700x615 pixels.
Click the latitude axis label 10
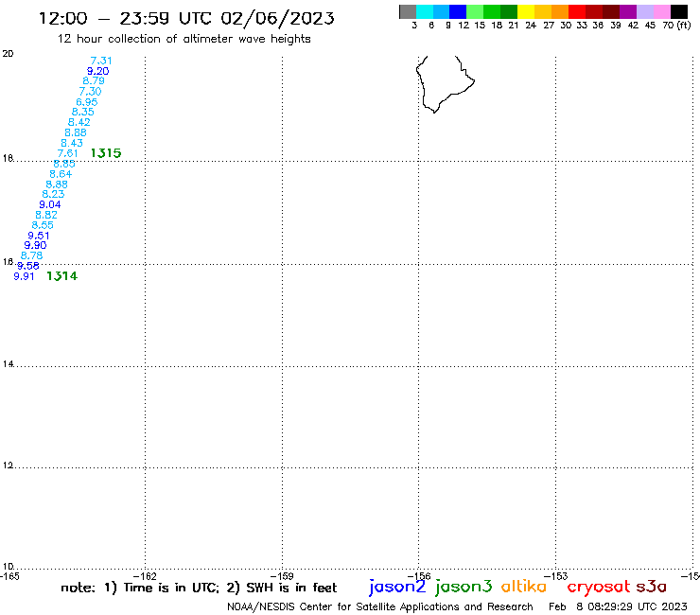tap(8, 567)
